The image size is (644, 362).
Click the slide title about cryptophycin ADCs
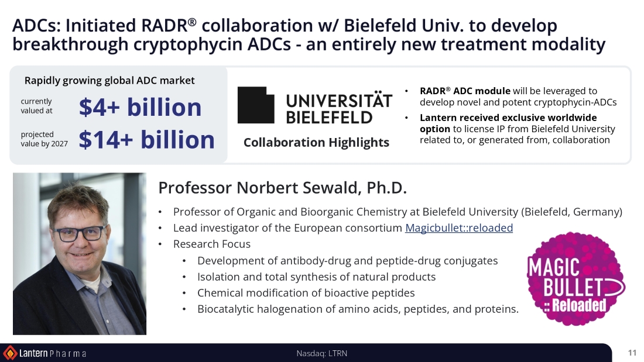(309, 35)
